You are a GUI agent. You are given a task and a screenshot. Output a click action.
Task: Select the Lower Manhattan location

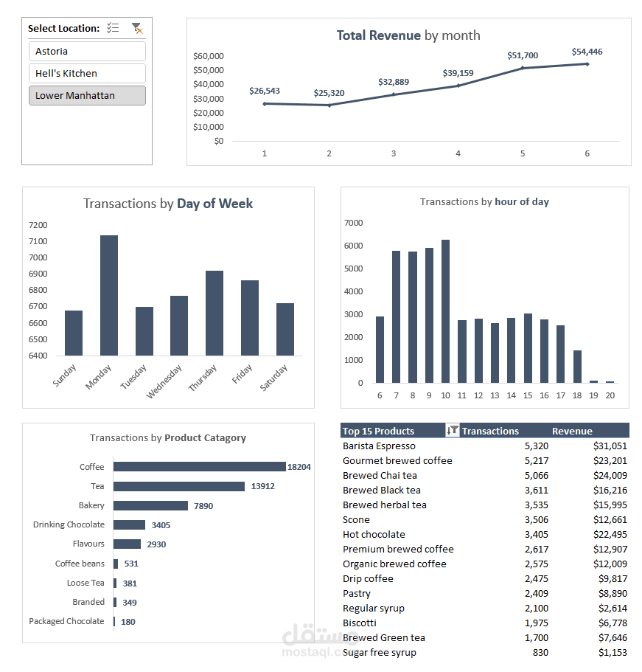(87, 96)
